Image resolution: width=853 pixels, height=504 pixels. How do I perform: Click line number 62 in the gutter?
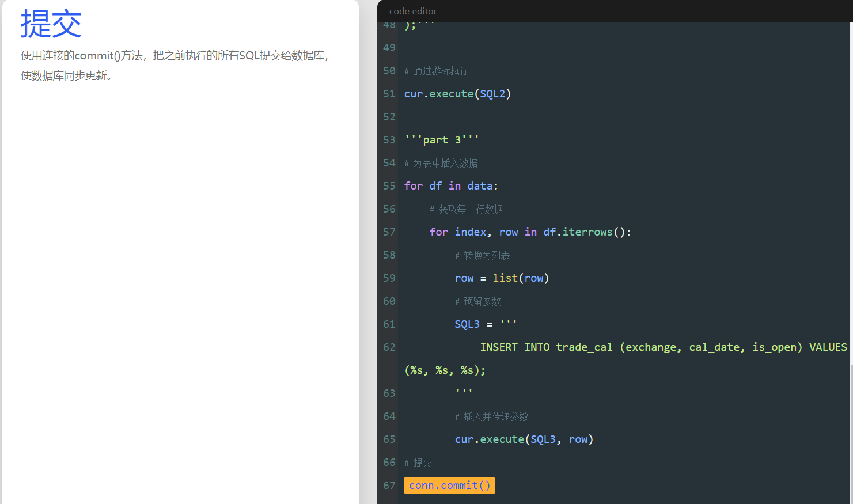coord(389,347)
